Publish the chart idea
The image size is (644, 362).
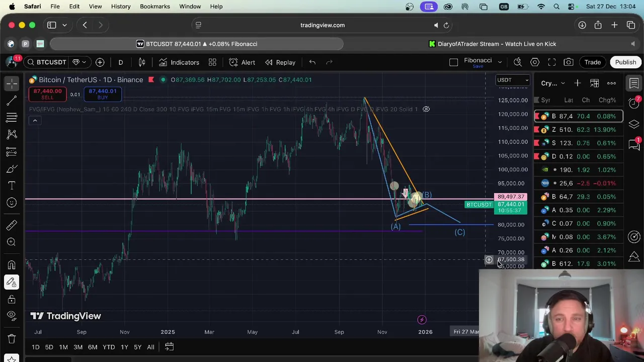point(625,62)
